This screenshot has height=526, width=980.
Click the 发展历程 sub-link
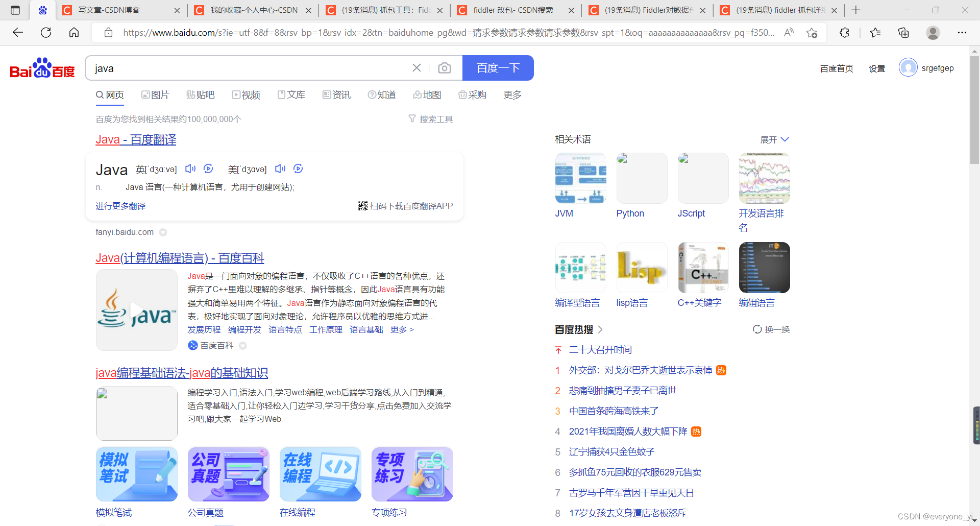[204, 330]
